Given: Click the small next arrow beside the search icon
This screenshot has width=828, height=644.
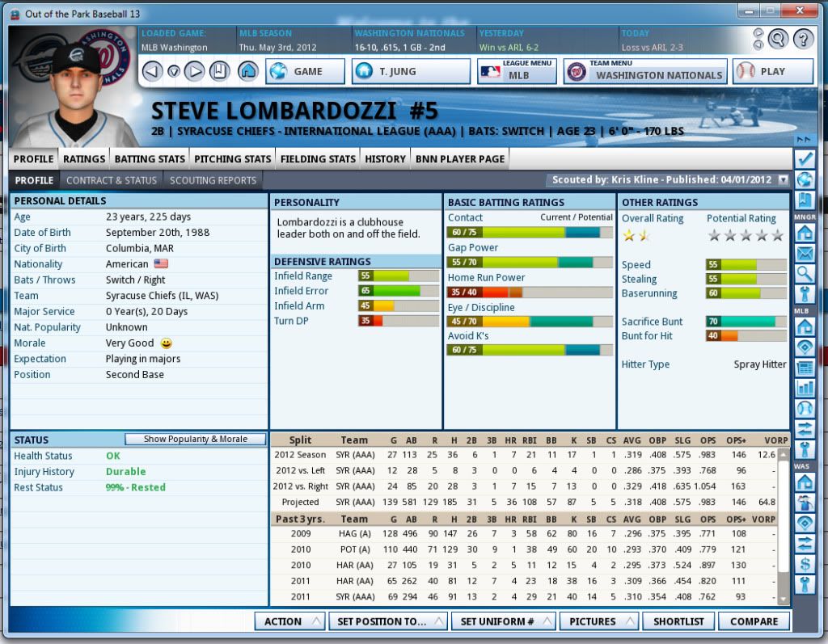Looking at the screenshot, I should click(x=758, y=33).
